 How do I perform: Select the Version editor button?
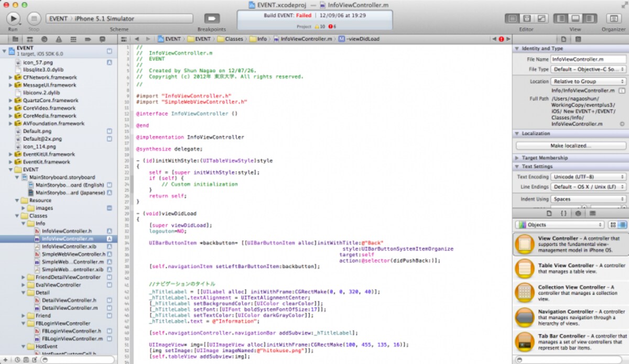click(x=541, y=18)
